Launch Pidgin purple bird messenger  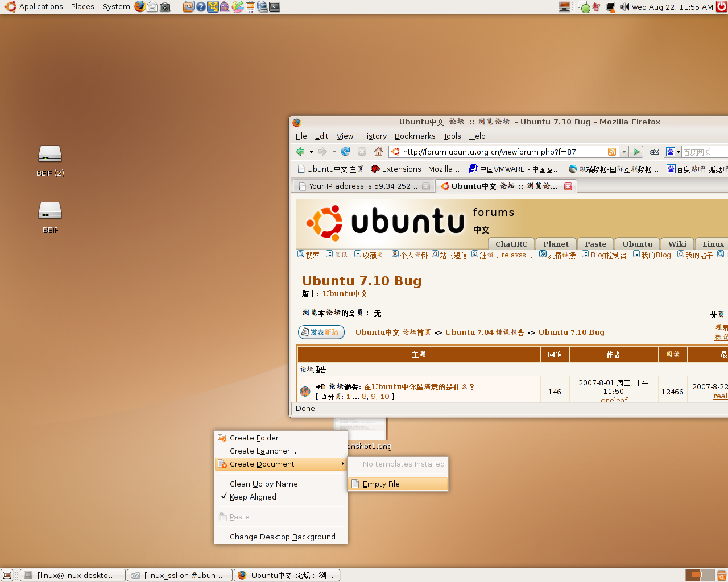pos(225,7)
